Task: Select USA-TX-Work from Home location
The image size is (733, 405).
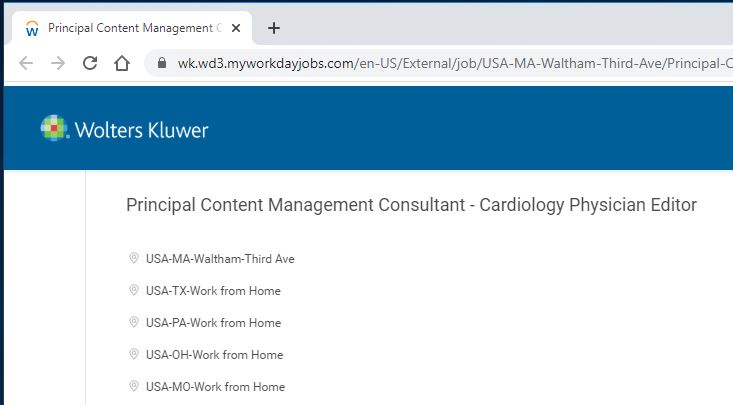Action: (x=213, y=291)
